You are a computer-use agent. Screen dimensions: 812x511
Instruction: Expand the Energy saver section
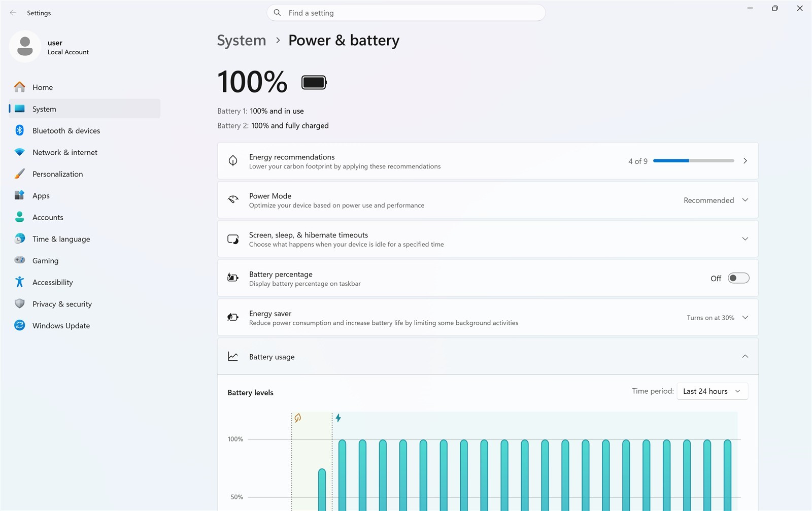pos(488,318)
